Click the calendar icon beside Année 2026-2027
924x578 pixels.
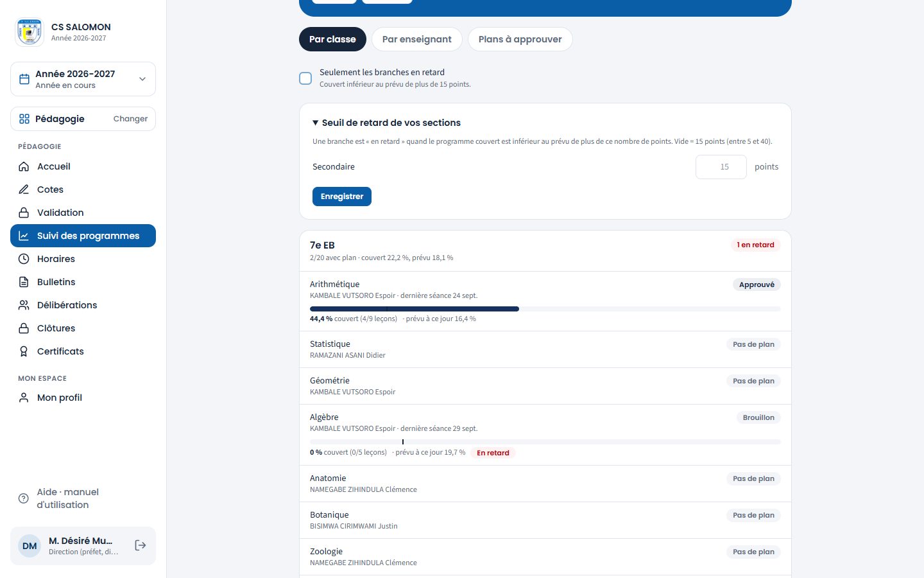pos(24,79)
